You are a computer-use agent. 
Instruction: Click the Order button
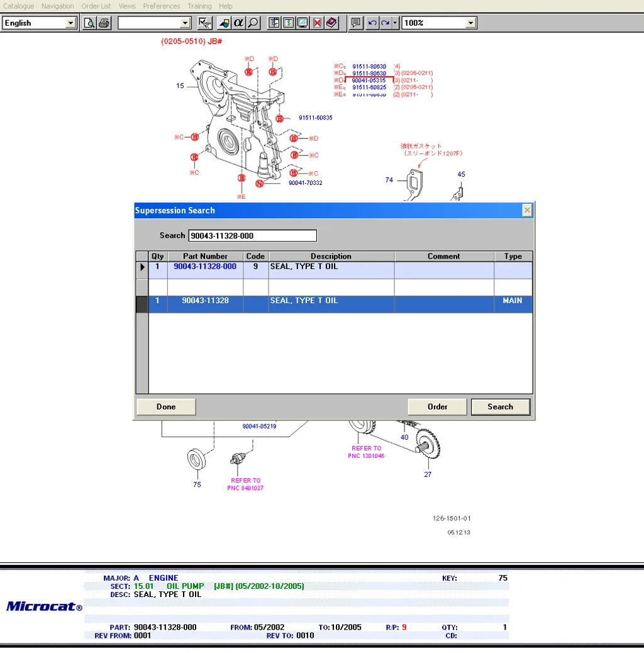pos(437,407)
